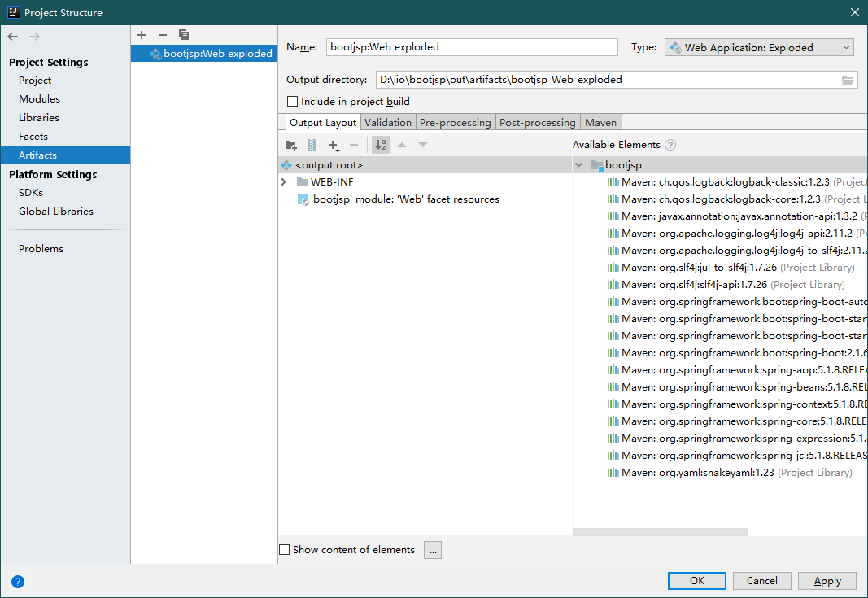The image size is (868, 598).
Task: Add a new artifact with plus icon
Action: pyautogui.click(x=142, y=35)
